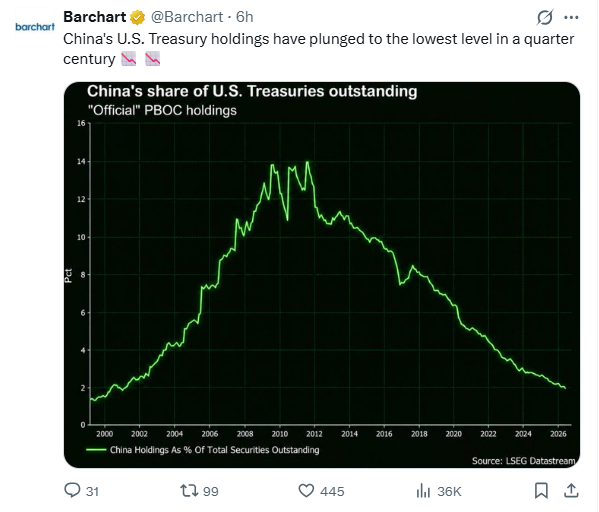Click the tweet text about Treasury holdings

318,49
